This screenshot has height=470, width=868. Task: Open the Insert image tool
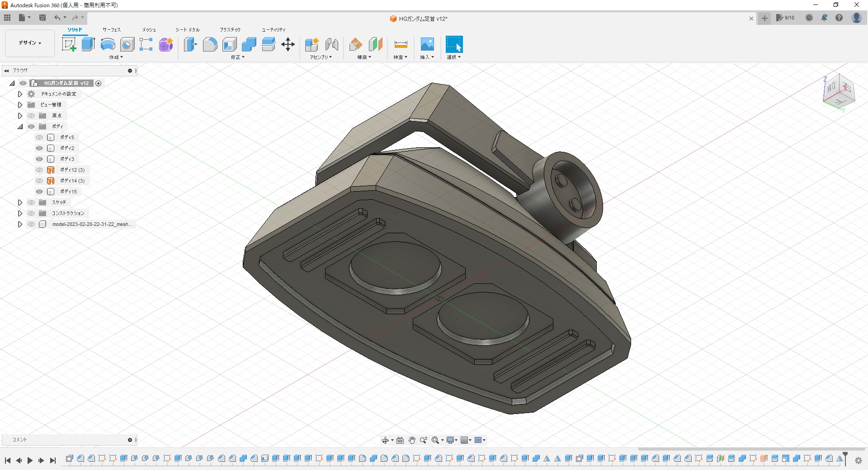click(x=427, y=44)
